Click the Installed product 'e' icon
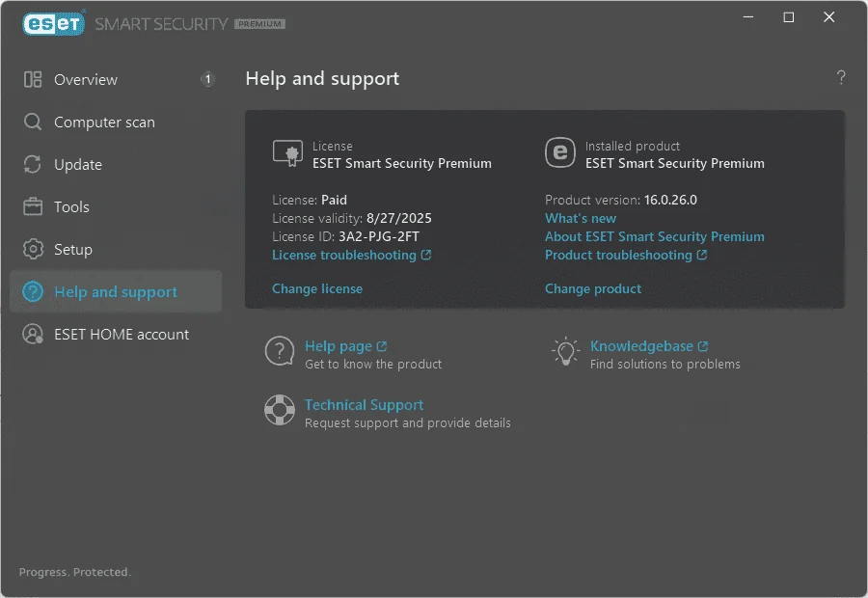This screenshot has height=598, width=868. pos(560,152)
